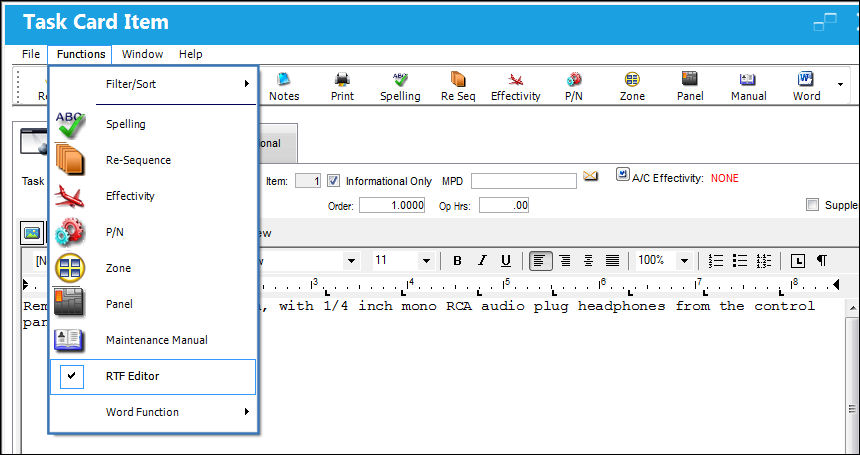Open the font name dropdown arrow
The height and width of the screenshot is (455, 860).
pos(352,261)
